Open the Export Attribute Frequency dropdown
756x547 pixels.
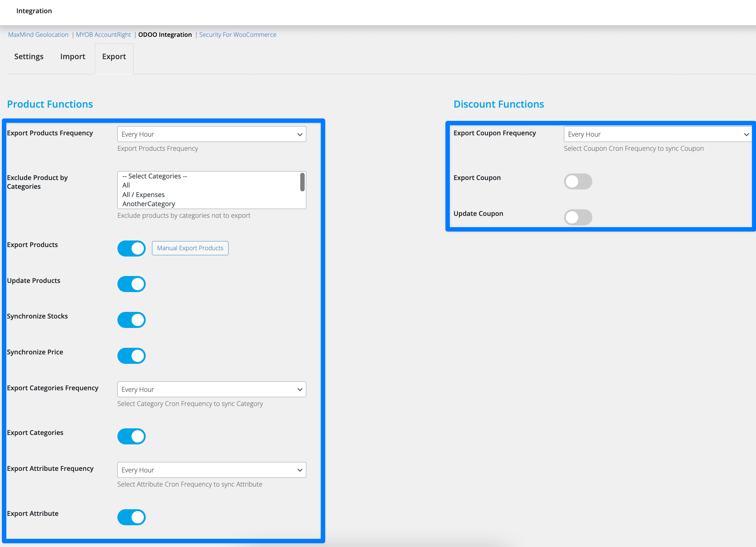point(211,470)
